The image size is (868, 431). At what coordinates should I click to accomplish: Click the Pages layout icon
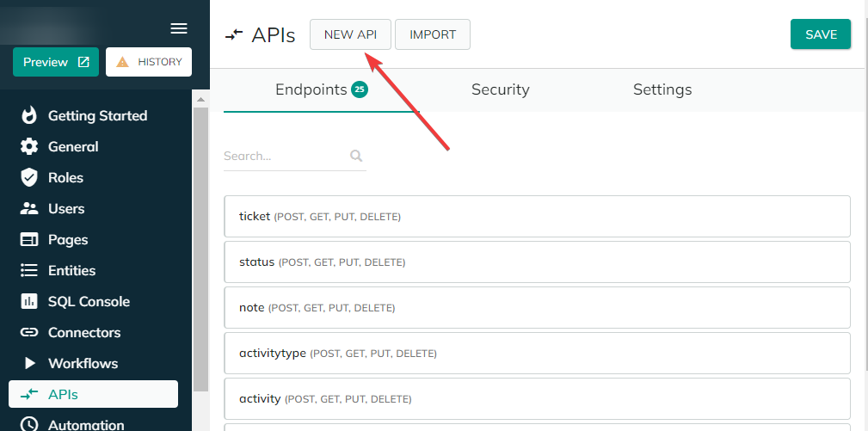28,239
